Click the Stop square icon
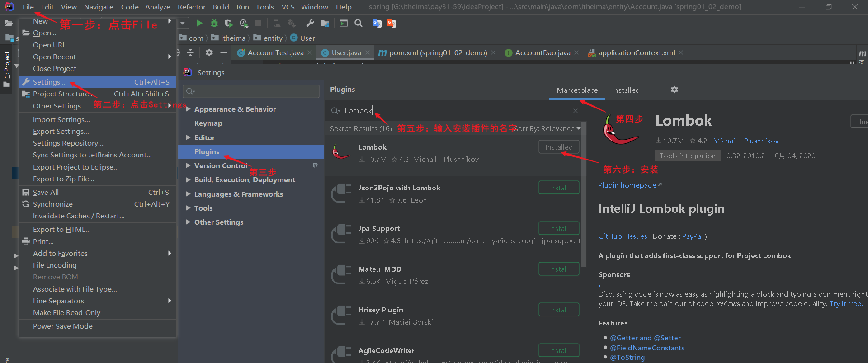The height and width of the screenshot is (363, 868). 258,23
